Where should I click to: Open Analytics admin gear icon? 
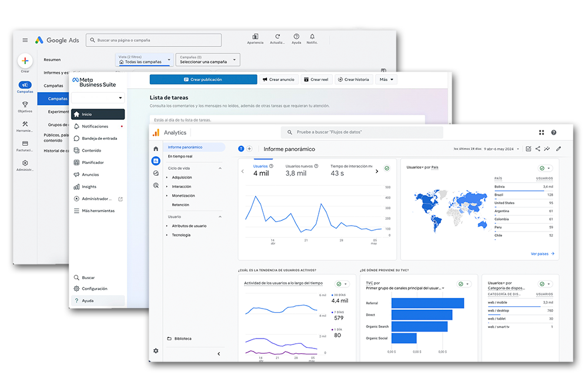point(156,351)
